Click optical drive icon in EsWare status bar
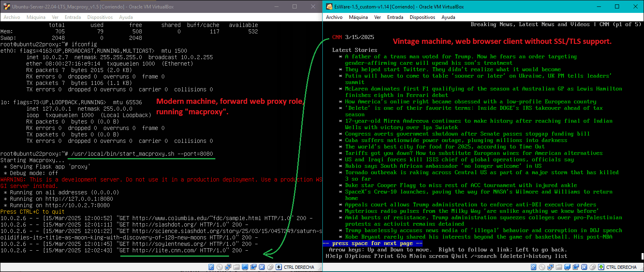 [542, 267]
